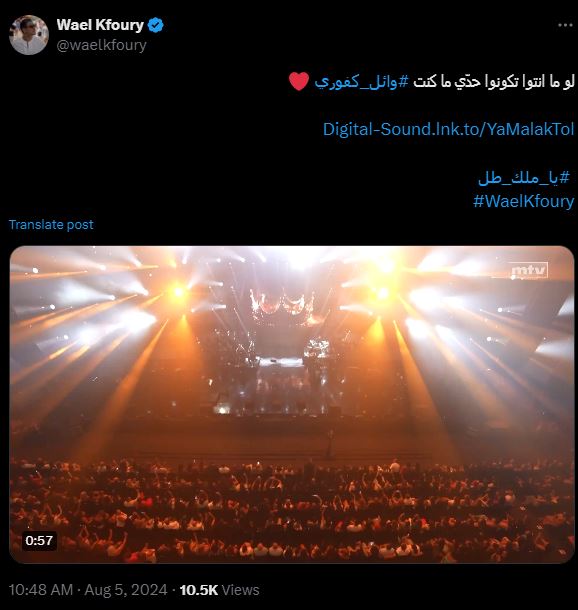Click the glowing crown on stage screen
The height and width of the screenshot is (610, 578).
pyautogui.click(x=283, y=305)
